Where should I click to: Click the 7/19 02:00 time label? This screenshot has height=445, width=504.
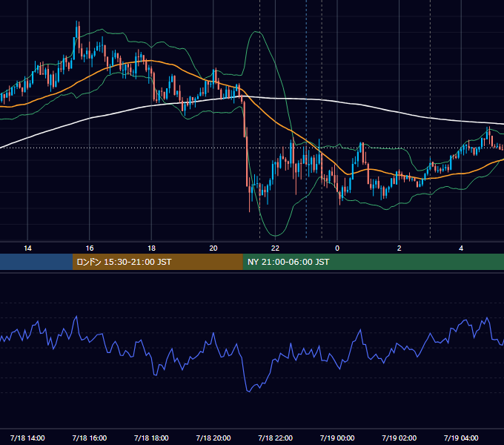[x=399, y=438]
